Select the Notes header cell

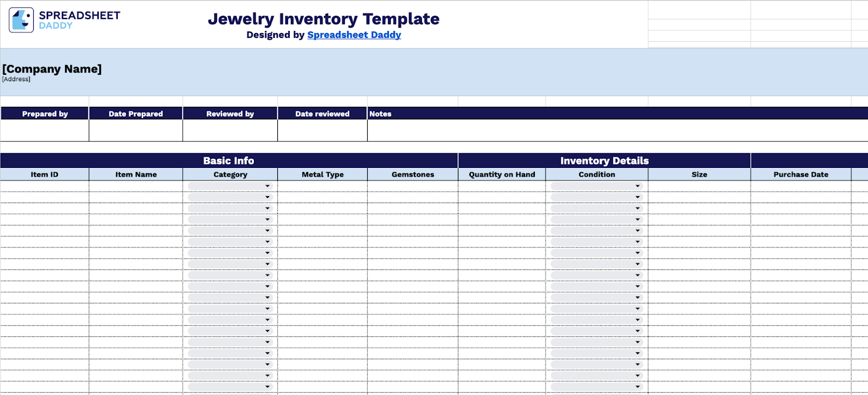381,113
